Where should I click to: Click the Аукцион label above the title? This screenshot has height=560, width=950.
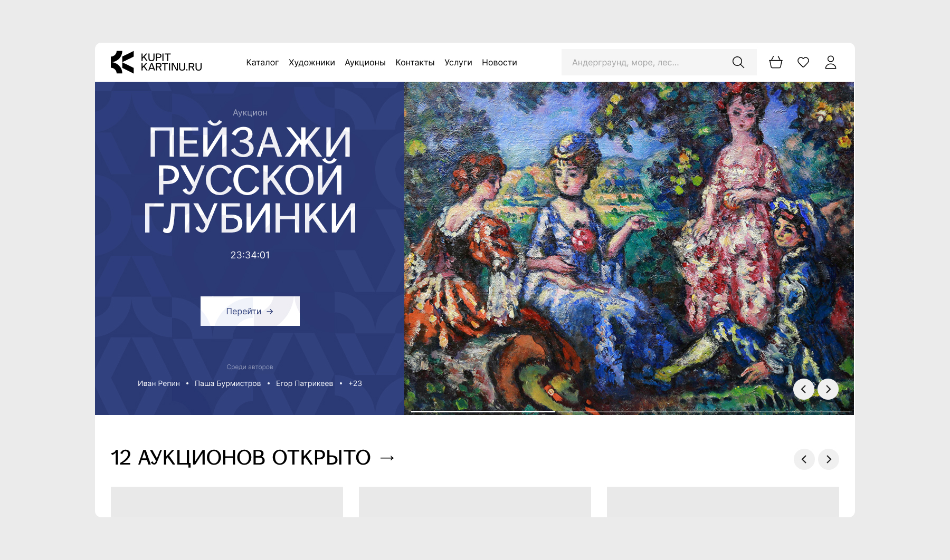[250, 112]
